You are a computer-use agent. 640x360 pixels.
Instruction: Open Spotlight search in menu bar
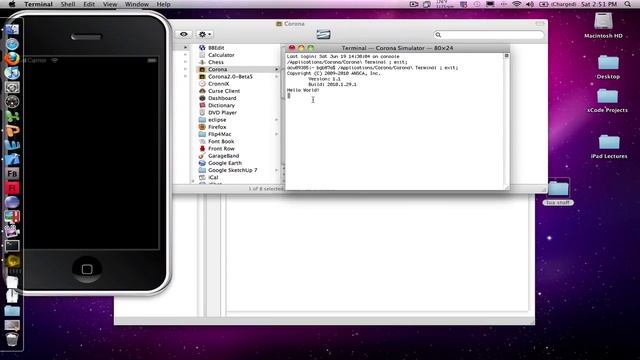(627, 4)
